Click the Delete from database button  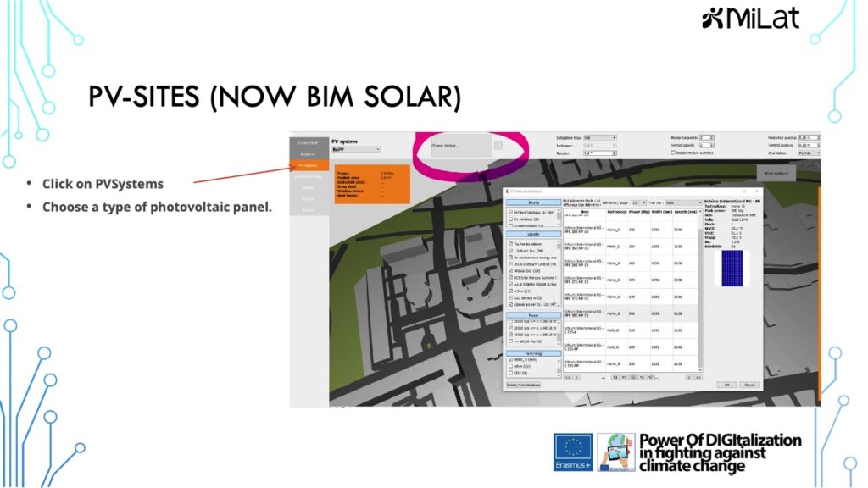523,385
